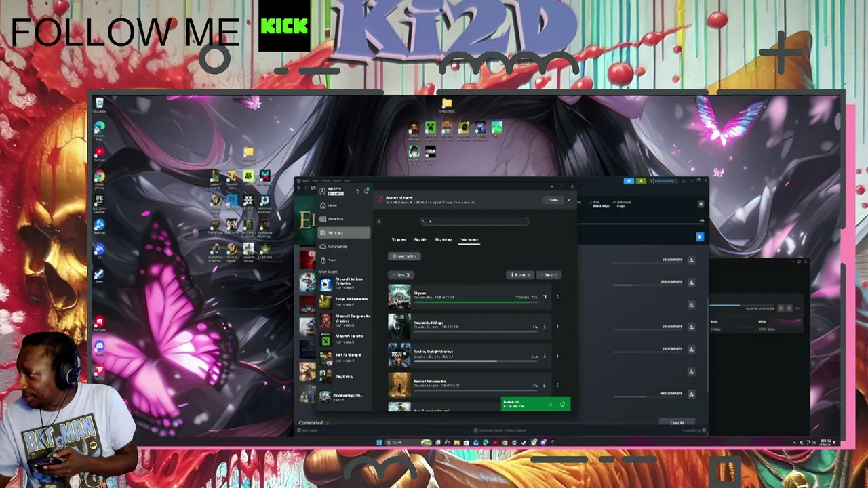Select the Teamfight Tactics desktop icon

[232, 178]
